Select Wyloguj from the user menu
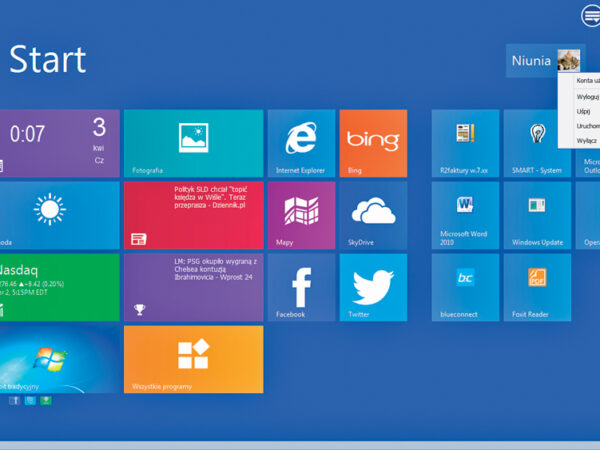The height and width of the screenshot is (450, 600). click(587, 97)
